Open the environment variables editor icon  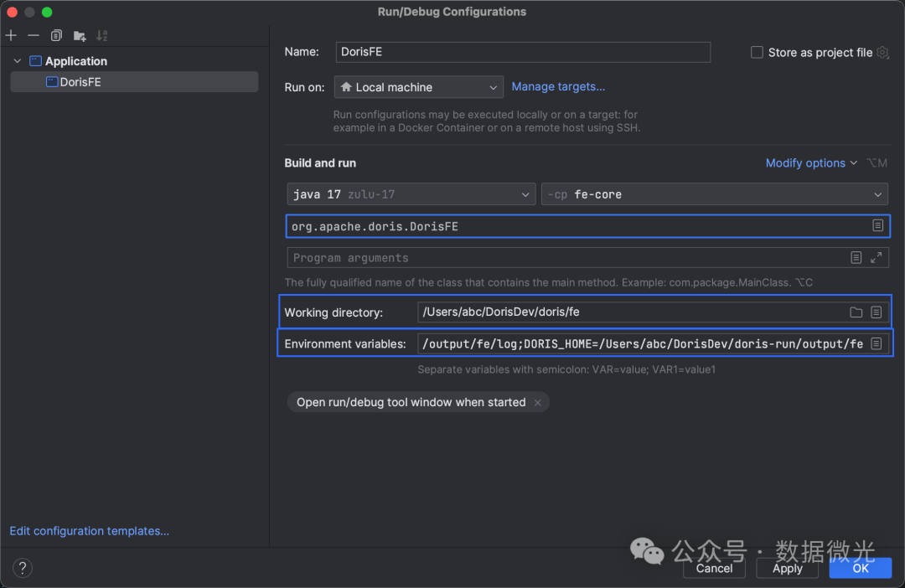tap(877, 343)
